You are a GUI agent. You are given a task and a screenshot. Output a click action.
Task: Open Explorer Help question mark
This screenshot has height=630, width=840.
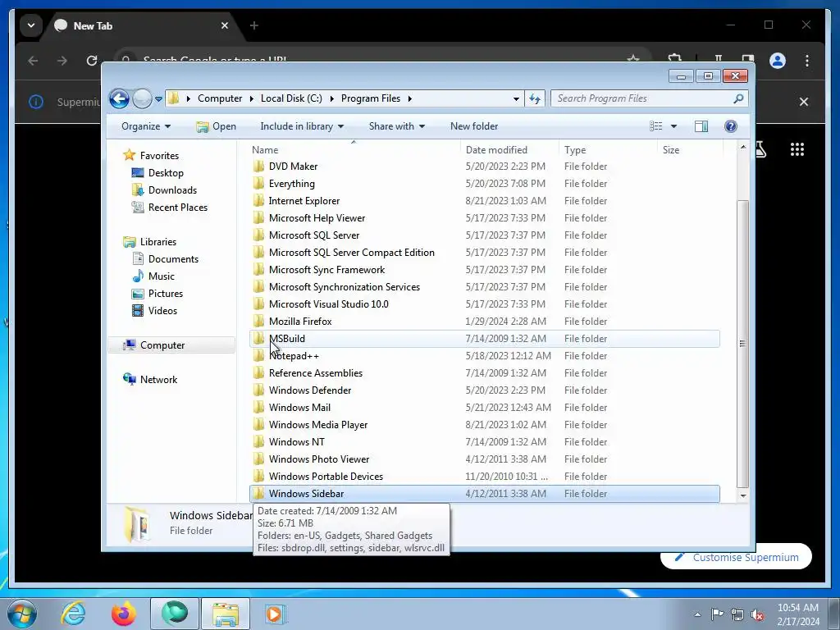point(731,126)
